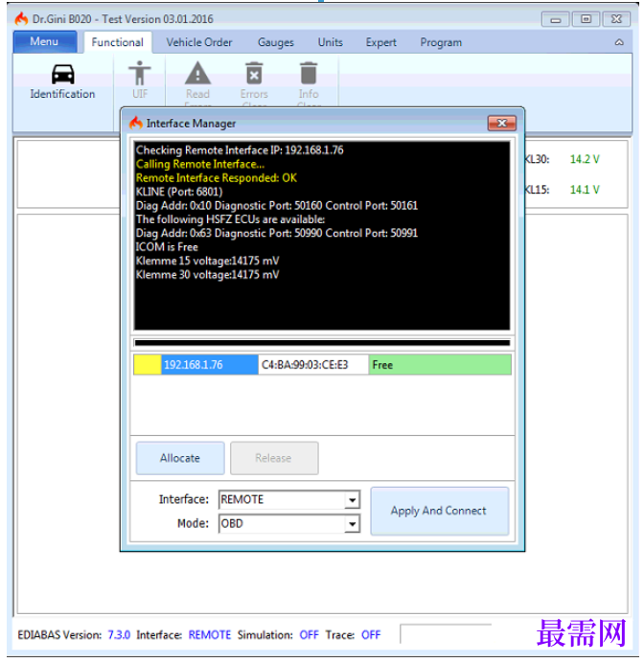This screenshot has height=663, width=644.
Task: Click the Identification car icon
Action: (62, 75)
